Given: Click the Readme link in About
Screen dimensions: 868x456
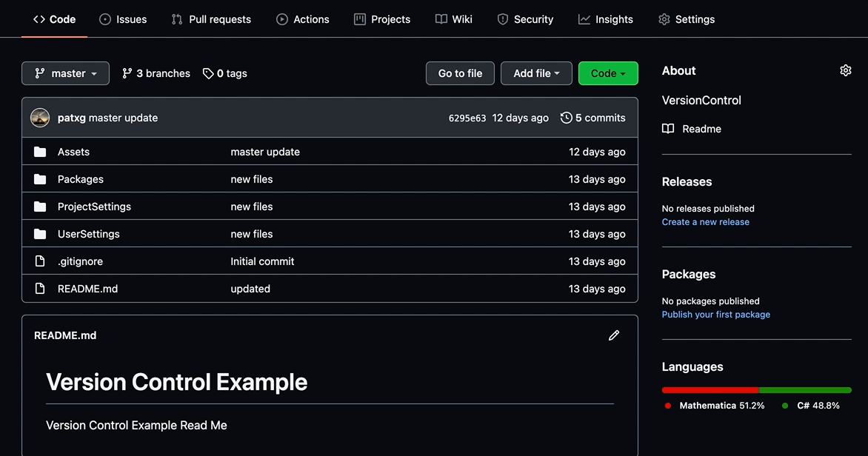Looking at the screenshot, I should pyautogui.click(x=701, y=129).
